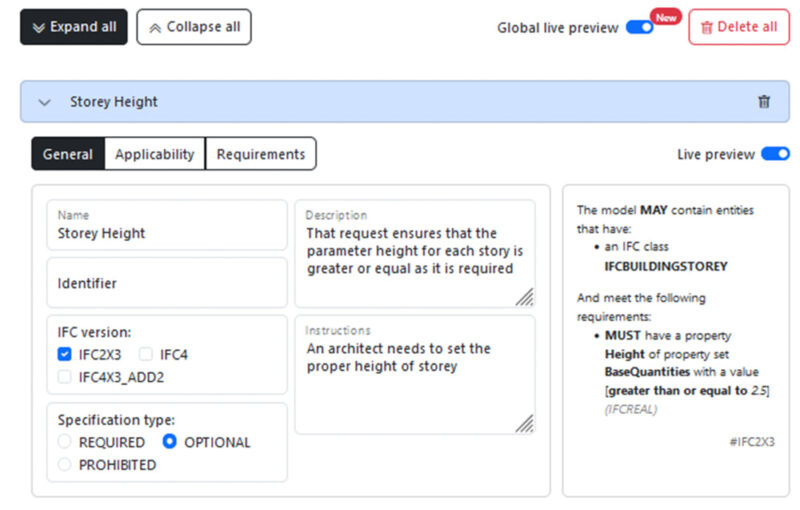Uncheck the IFC2X3 version checkbox
This screenshot has width=800, height=510.
[64, 354]
